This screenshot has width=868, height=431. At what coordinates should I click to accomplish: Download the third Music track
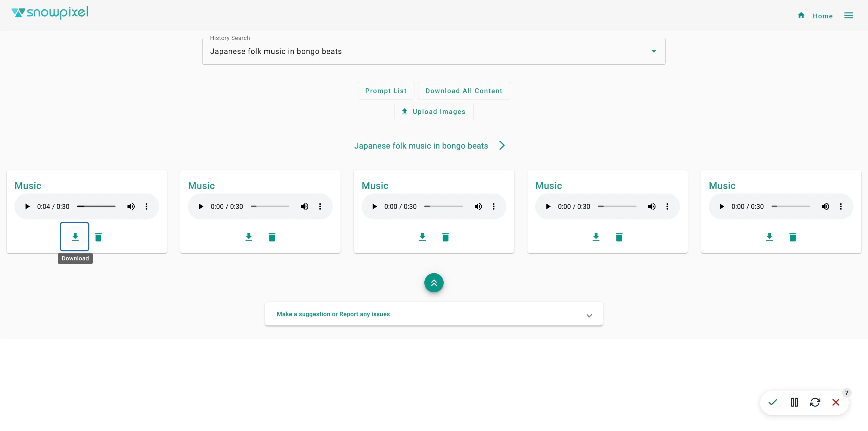coord(422,237)
